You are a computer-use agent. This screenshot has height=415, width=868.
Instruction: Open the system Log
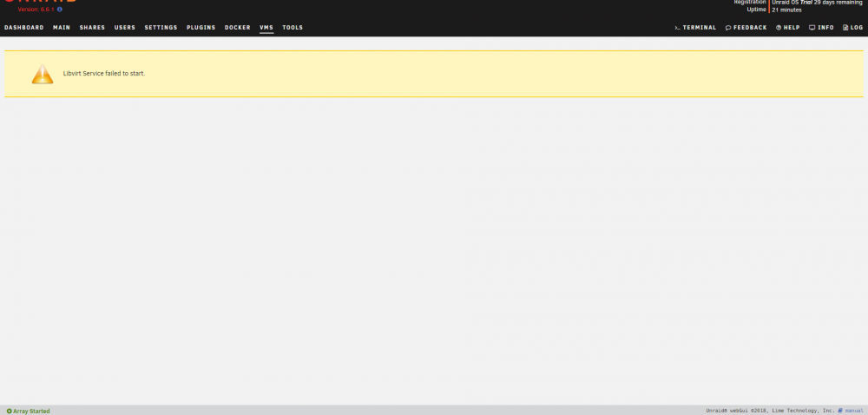point(852,28)
